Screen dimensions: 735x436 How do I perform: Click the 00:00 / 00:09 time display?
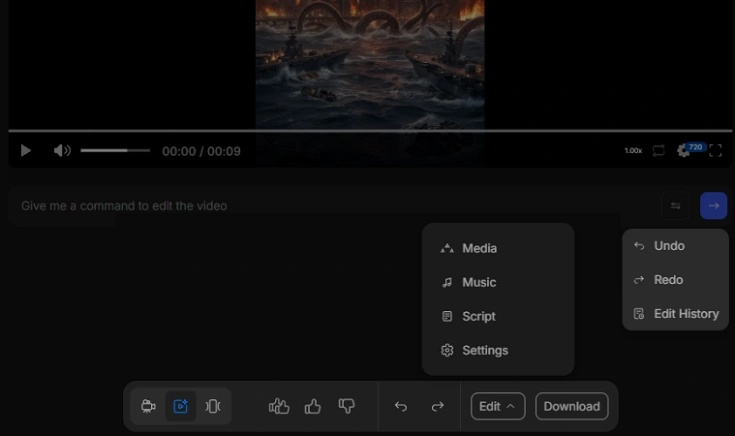[x=201, y=151]
